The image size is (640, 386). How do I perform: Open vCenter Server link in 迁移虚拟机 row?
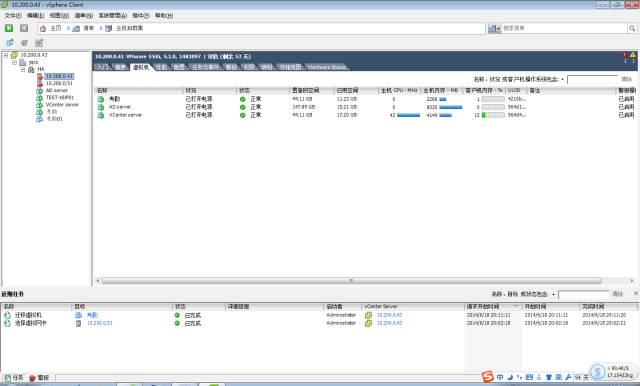tap(389, 315)
